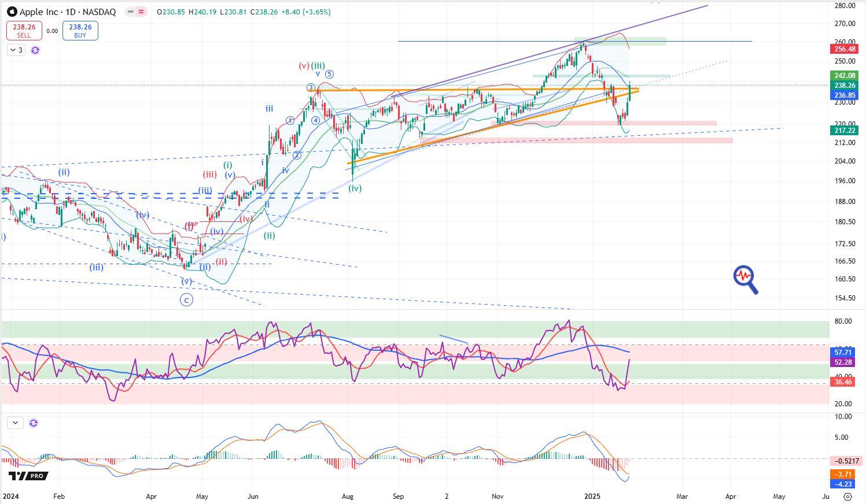Select the -0.5217 histogram value label
Screen dimensions: 866x504
point(847,461)
